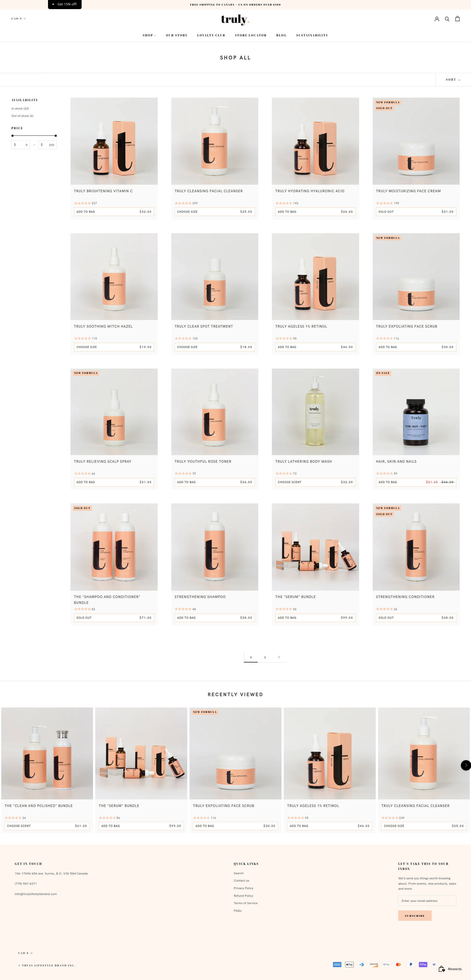Click the Subscribe button

click(415, 916)
